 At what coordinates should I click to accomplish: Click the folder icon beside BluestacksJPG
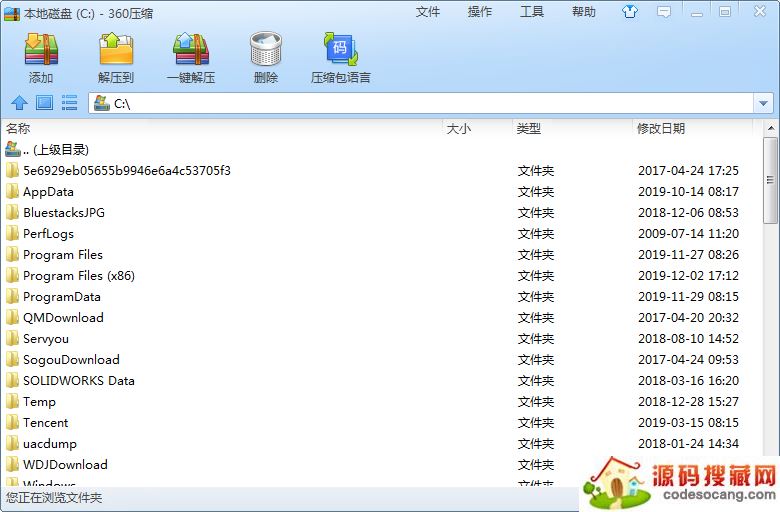point(12,212)
